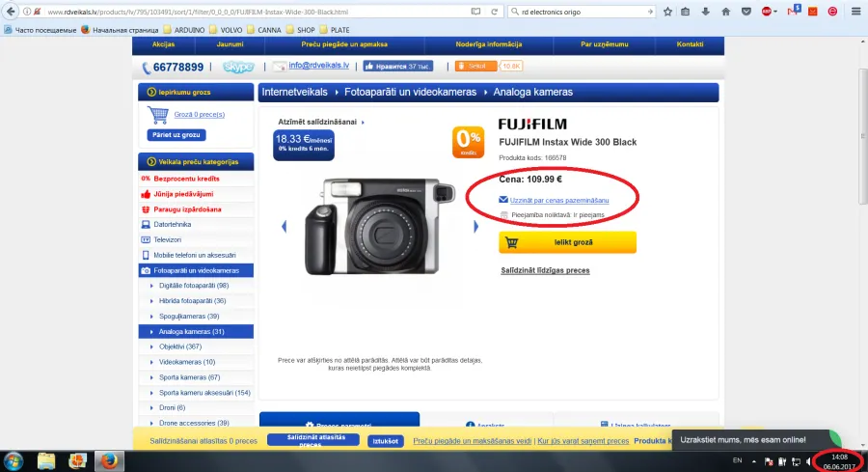This screenshot has height=472, width=868.
Task: Add product with Ielikt grozā button
Action: 567,242
